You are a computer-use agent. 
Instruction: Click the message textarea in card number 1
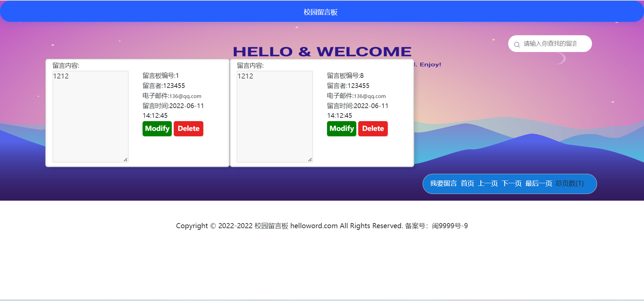(91, 116)
